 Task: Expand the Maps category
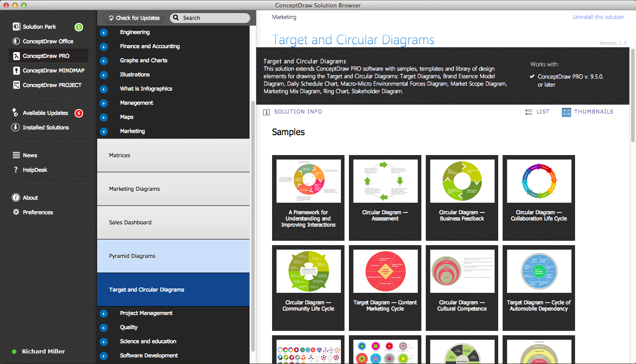[104, 118]
